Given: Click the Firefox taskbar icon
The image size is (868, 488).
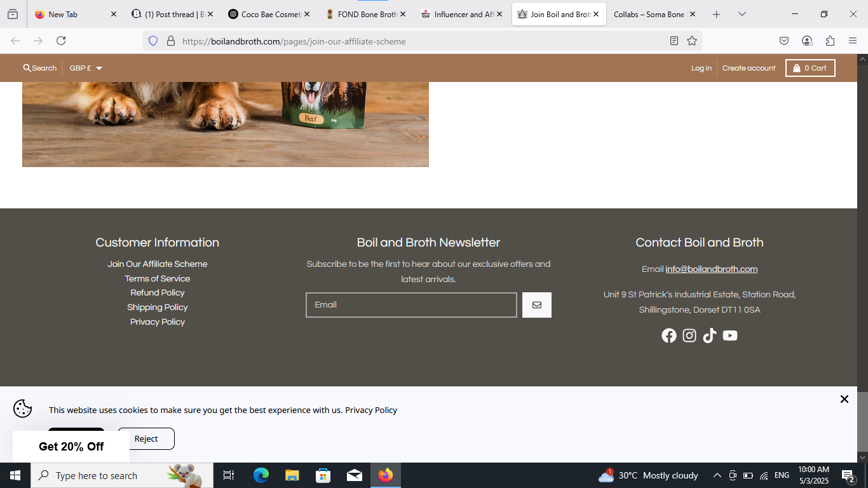Looking at the screenshot, I should (x=386, y=475).
